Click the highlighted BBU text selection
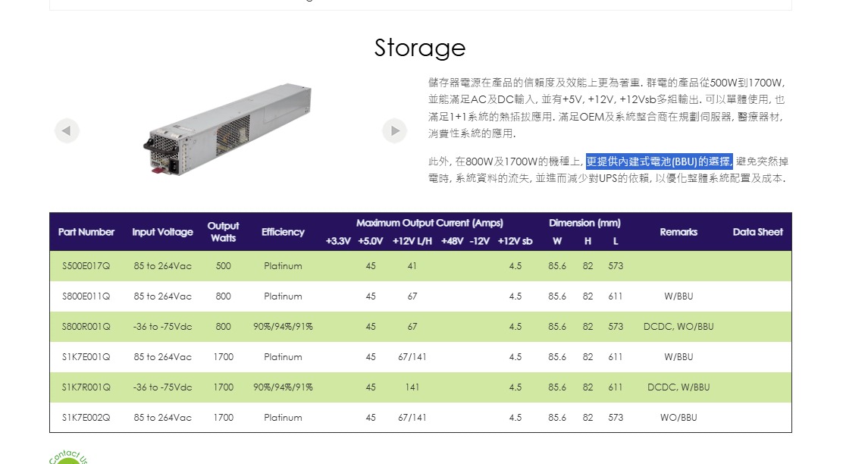Image resolution: width=868 pixels, height=464 pixels. [x=659, y=161]
